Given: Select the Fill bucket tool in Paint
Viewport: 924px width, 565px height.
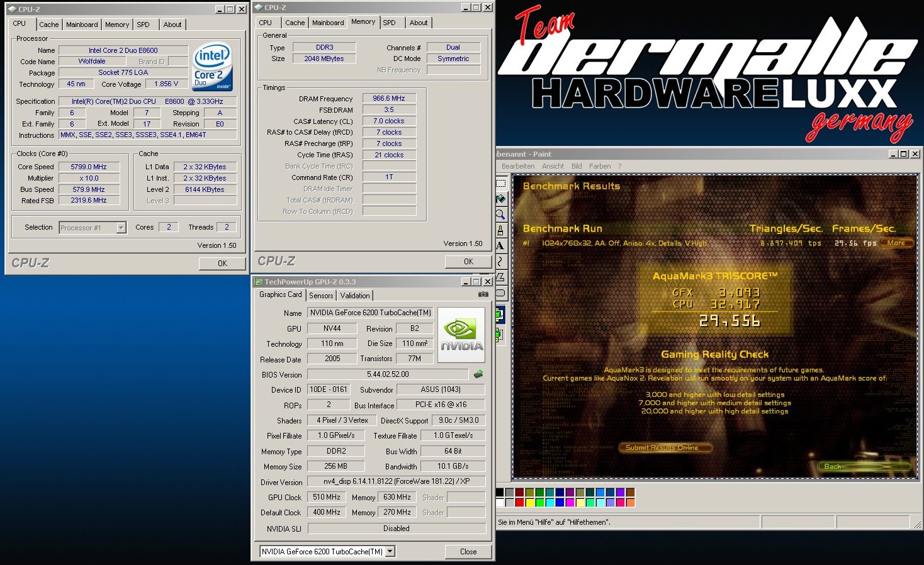Looking at the screenshot, I should [501, 199].
